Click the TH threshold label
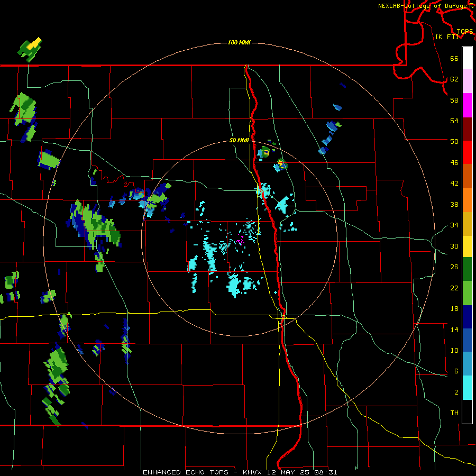Viewport: 476px width, 476px height. 454,413
